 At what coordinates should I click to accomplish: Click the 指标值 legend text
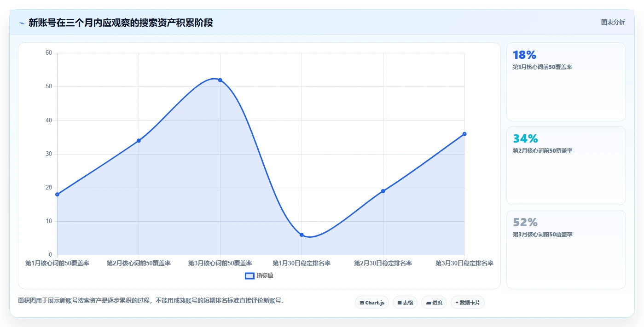point(265,275)
